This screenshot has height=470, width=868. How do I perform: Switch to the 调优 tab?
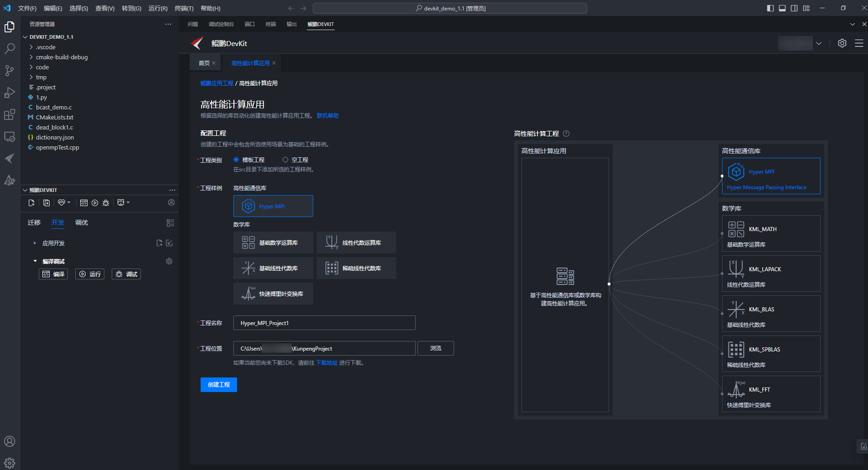click(82, 222)
